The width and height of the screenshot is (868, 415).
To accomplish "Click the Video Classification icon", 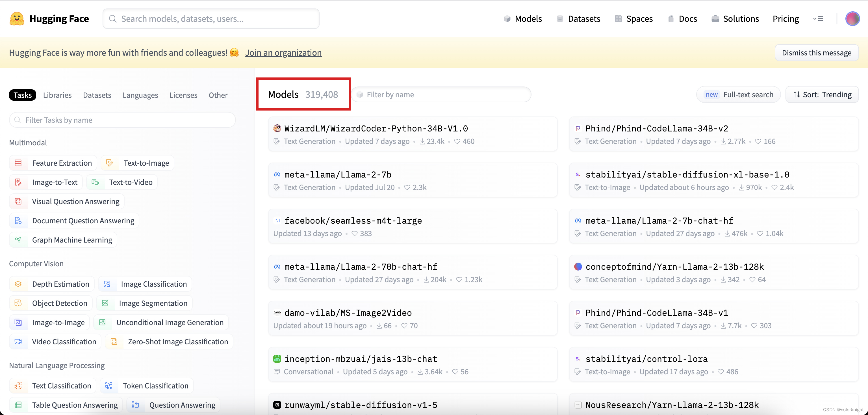I will pos(18,342).
